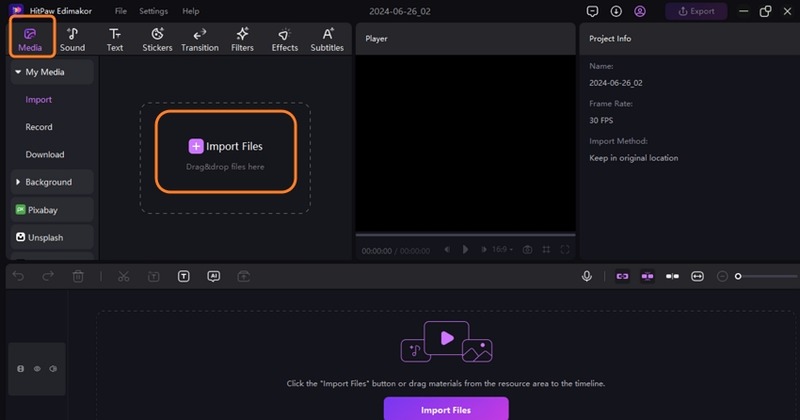Click the snapshot camera icon
Viewport: 800px width, 420px height.
528,250
